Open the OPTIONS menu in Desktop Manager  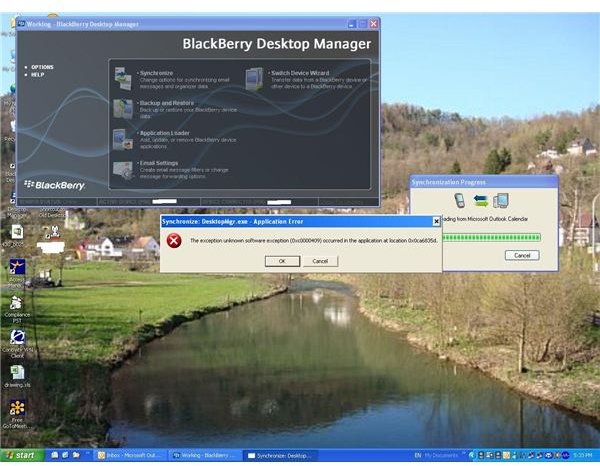(x=42, y=67)
